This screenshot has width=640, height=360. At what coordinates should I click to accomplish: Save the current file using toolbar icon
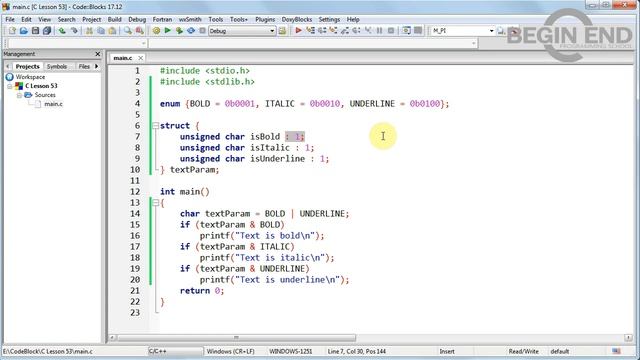click(x=36, y=31)
